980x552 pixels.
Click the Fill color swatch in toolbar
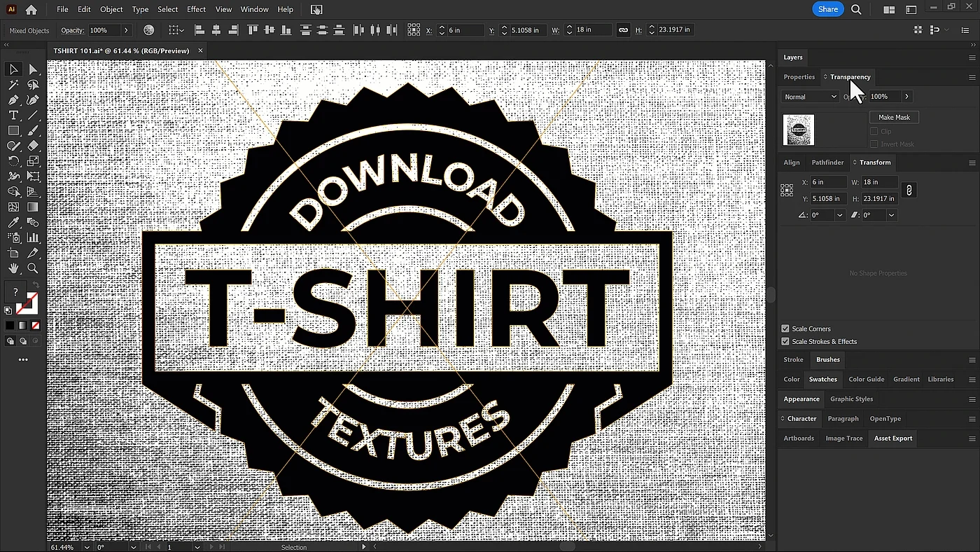15,292
